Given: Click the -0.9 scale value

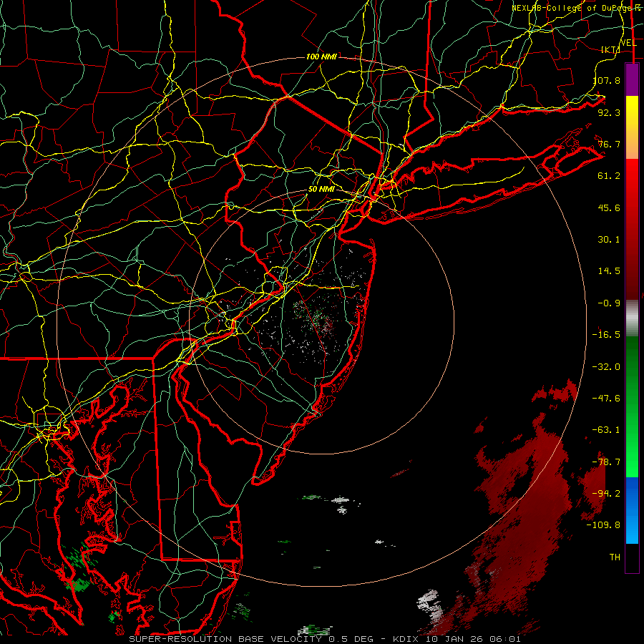Looking at the screenshot, I should tap(609, 303).
